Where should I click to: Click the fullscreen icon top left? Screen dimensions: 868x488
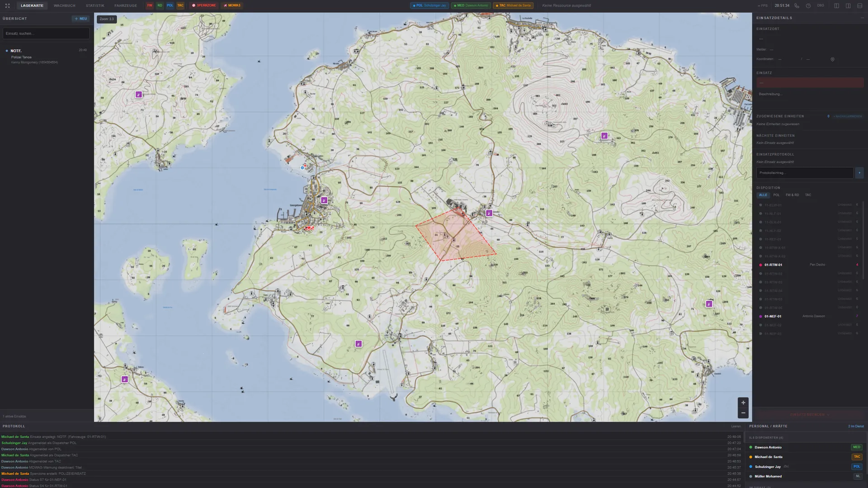tap(7, 5)
